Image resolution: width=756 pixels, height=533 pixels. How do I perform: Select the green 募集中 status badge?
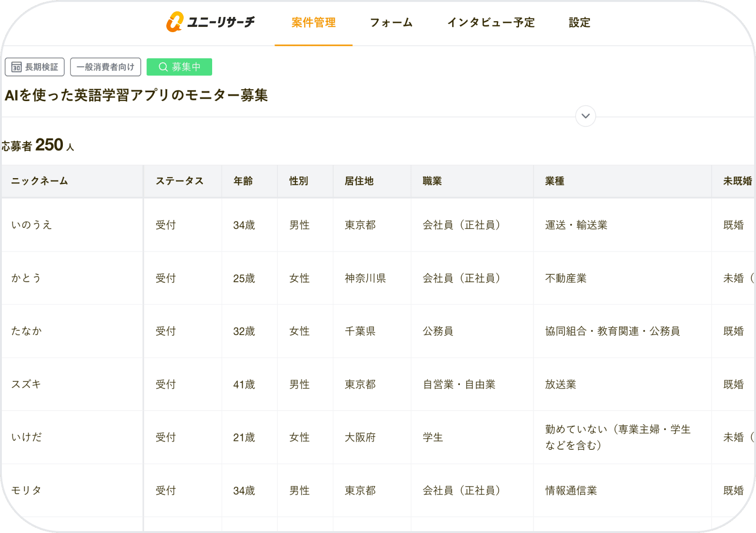tap(179, 67)
